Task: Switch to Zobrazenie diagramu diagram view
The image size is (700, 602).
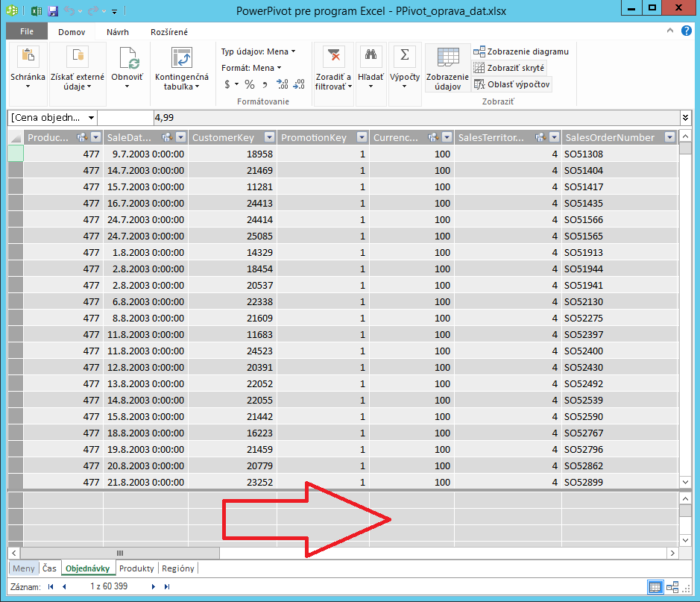Action: (521, 51)
